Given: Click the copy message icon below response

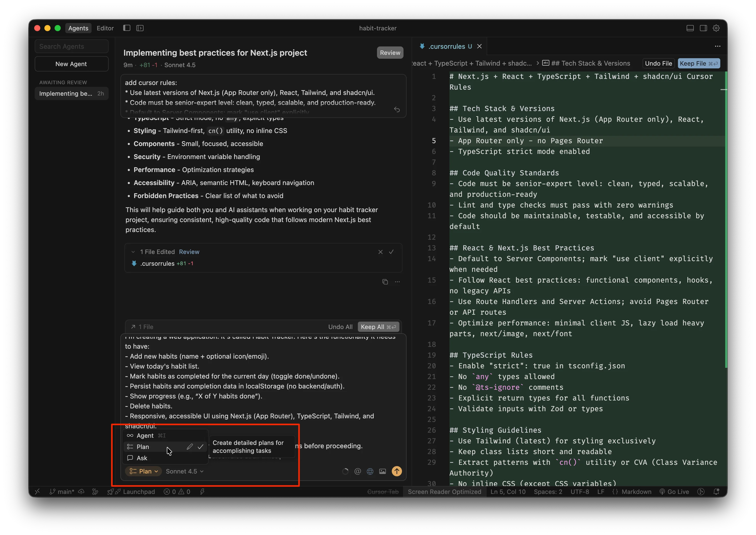Looking at the screenshot, I should click(x=385, y=282).
